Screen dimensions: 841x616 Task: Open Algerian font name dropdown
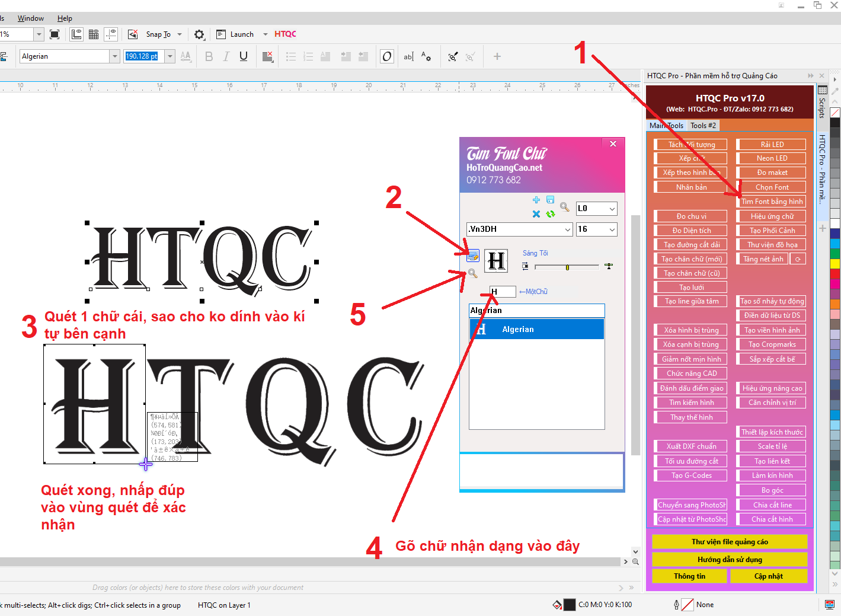tap(114, 56)
